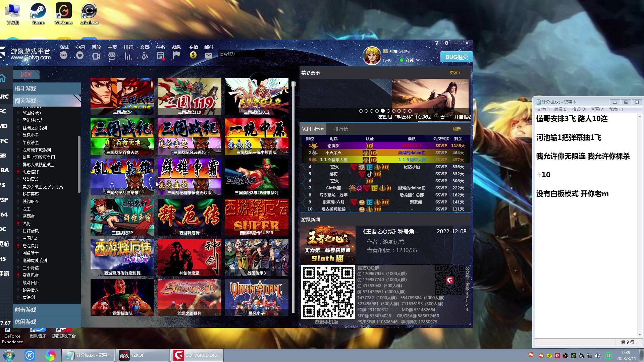Open the 西游释厄传SUPER game thumbnail

click(x=257, y=217)
